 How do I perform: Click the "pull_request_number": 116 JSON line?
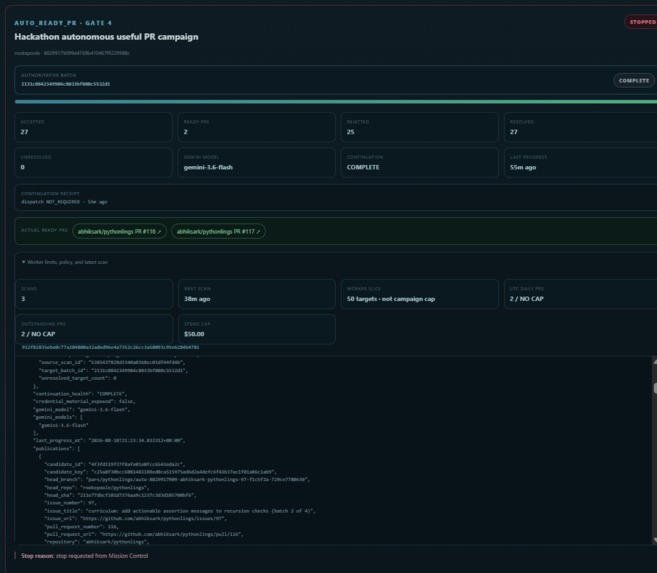tap(82, 527)
